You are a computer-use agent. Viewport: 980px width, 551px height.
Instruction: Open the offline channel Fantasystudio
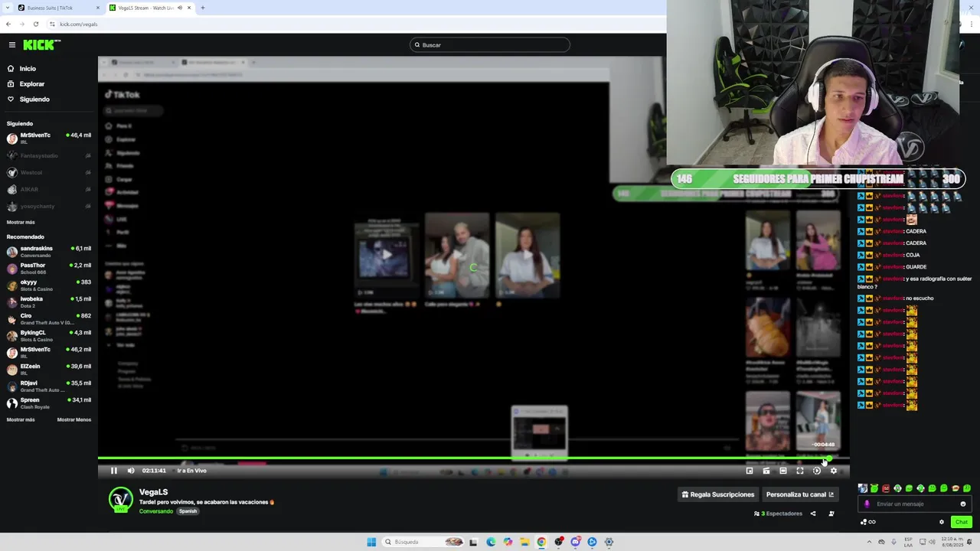[x=49, y=155]
